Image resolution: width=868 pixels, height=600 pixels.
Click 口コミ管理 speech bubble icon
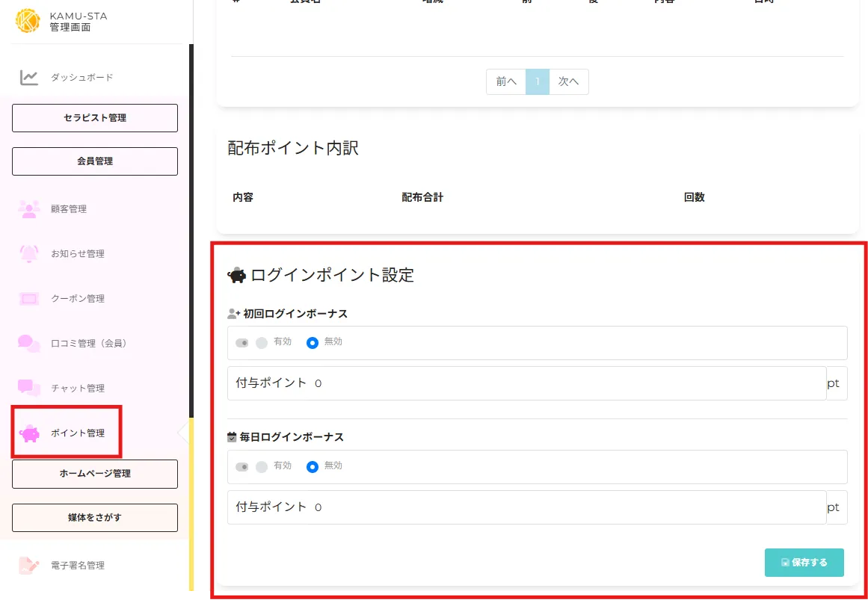[x=29, y=344]
